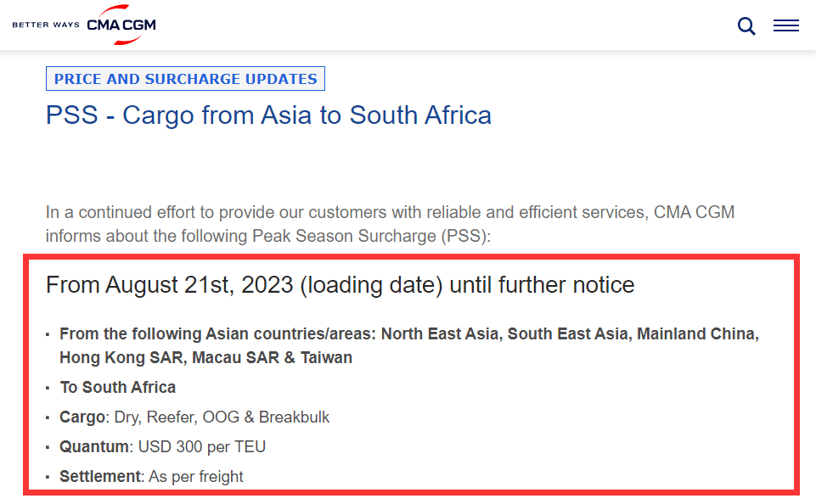
Task: Click the bold Quantum label
Action: [x=94, y=447]
